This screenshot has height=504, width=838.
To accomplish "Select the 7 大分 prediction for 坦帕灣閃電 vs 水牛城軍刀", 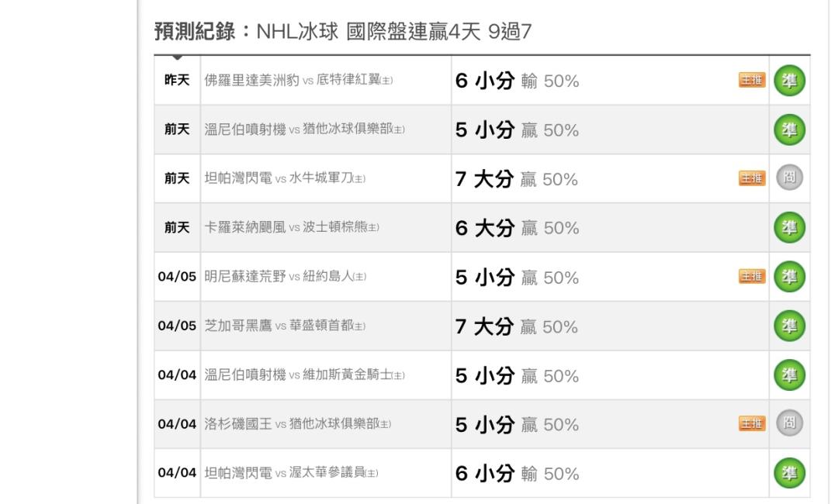I will 484,179.
